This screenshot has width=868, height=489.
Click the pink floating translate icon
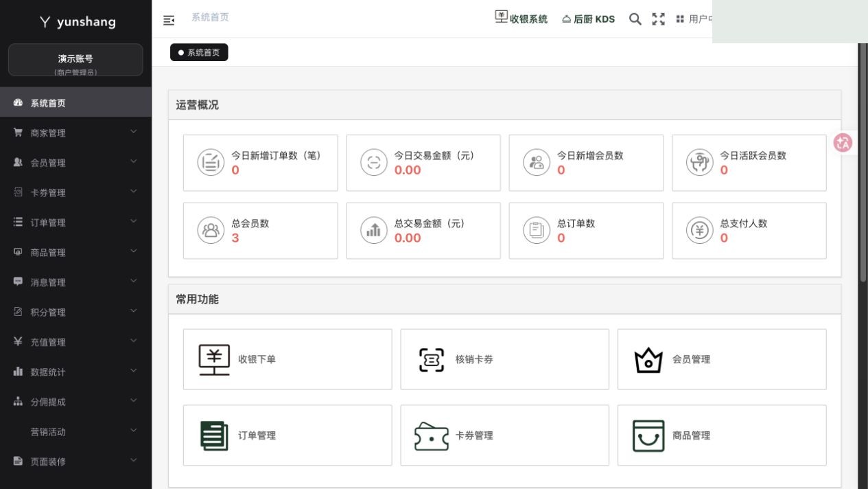click(843, 142)
